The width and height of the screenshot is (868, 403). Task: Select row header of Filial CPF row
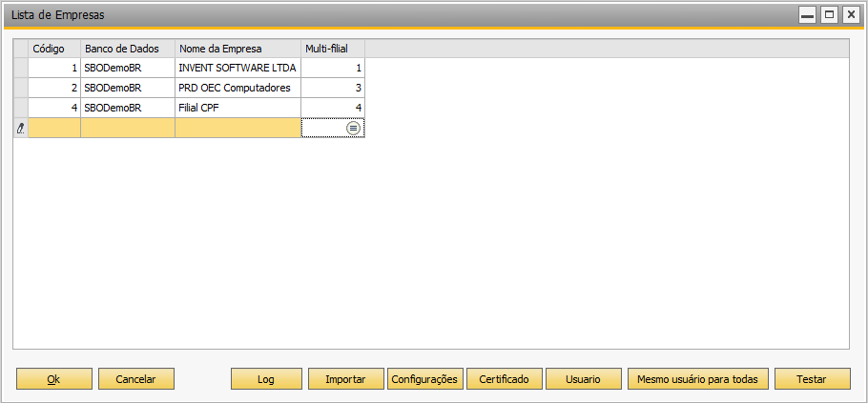pos(20,108)
